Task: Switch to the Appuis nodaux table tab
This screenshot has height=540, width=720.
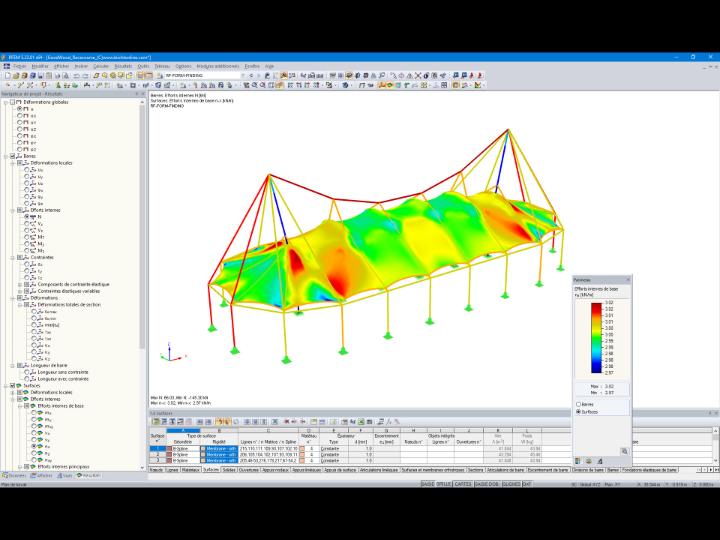Action: 276,470
